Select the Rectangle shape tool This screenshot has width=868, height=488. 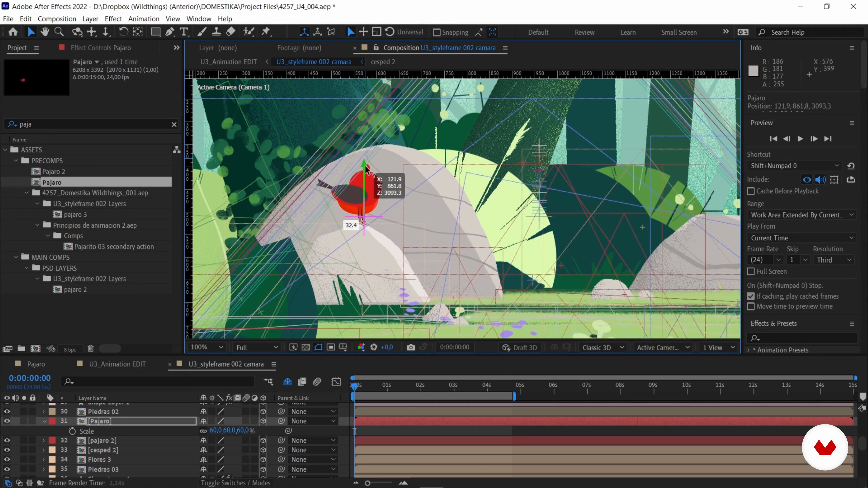[x=155, y=32]
